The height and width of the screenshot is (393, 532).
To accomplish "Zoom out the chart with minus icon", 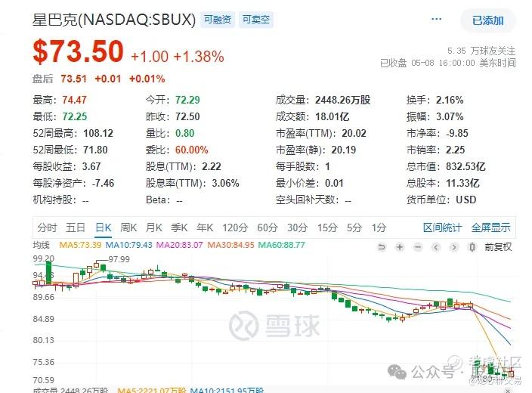I will click(x=418, y=247).
